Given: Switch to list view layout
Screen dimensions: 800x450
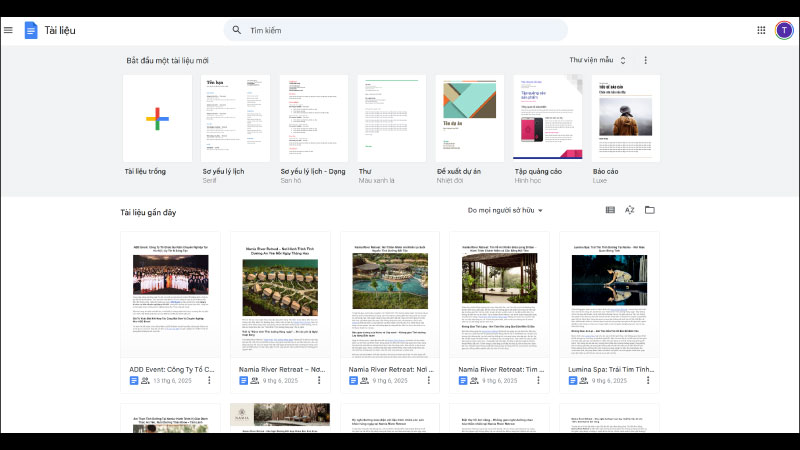Looking at the screenshot, I should pyautogui.click(x=610, y=210).
